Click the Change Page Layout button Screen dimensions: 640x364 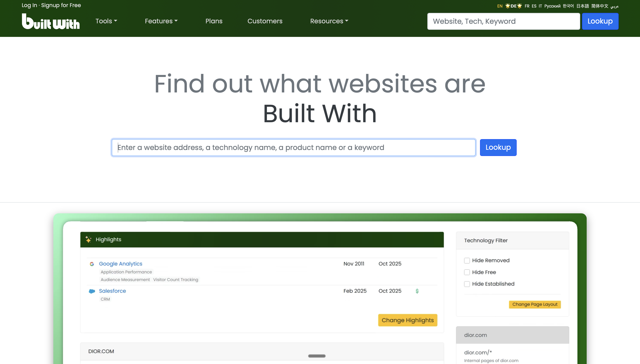pyautogui.click(x=535, y=304)
